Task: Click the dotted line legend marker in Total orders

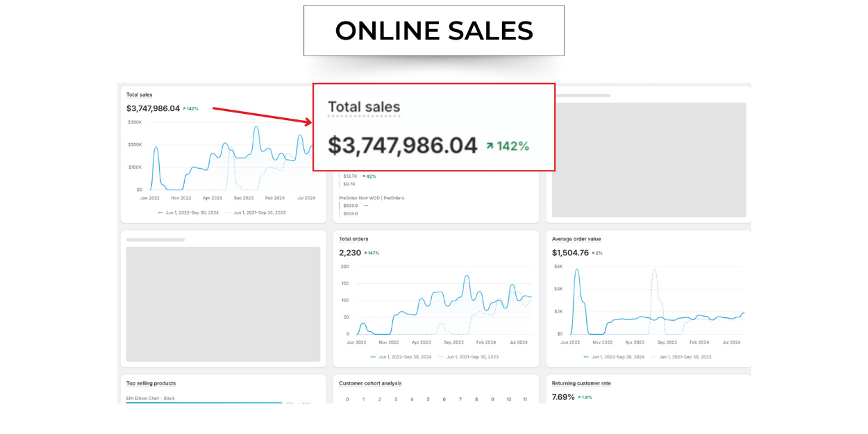Action: coord(441,357)
